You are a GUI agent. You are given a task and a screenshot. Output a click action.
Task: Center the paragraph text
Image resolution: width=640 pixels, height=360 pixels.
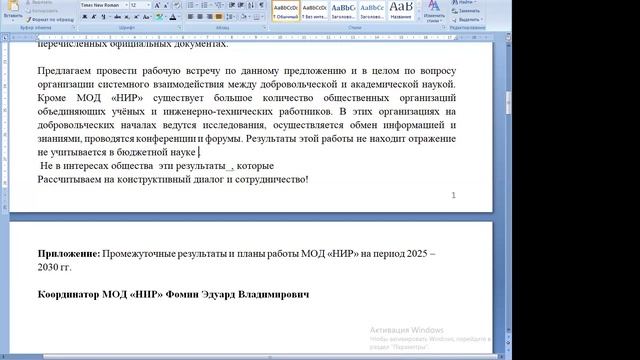point(200,17)
